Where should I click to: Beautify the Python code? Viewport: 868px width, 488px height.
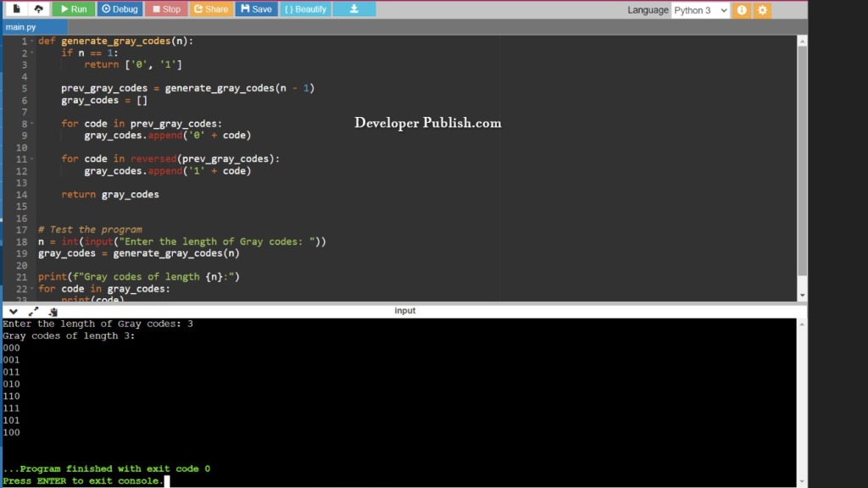point(304,9)
